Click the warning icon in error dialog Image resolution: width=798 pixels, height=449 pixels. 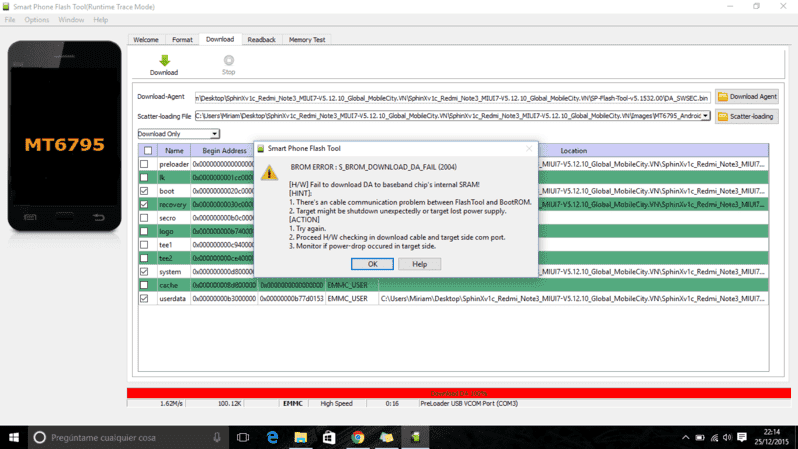(x=269, y=173)
